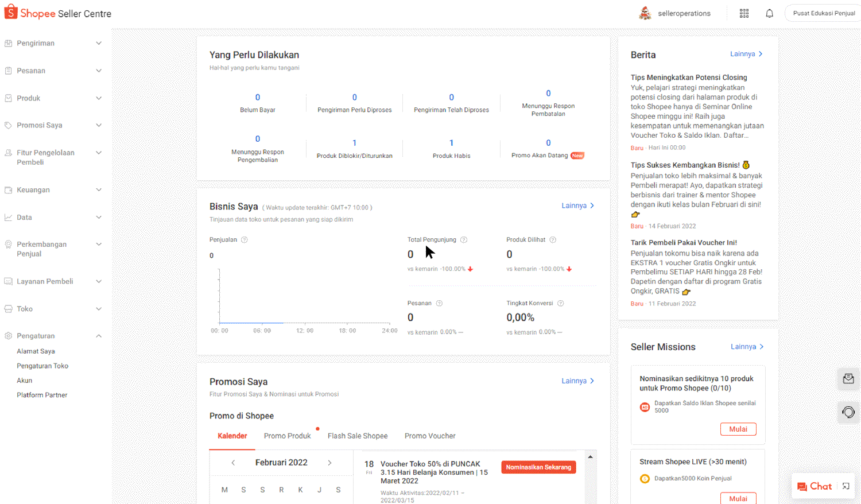Image resolution: width=861 pixels, height=504 pixels.
Task: Click the Pengaturan gear icon
Action: pyautogui.click(x=9, y=336)
